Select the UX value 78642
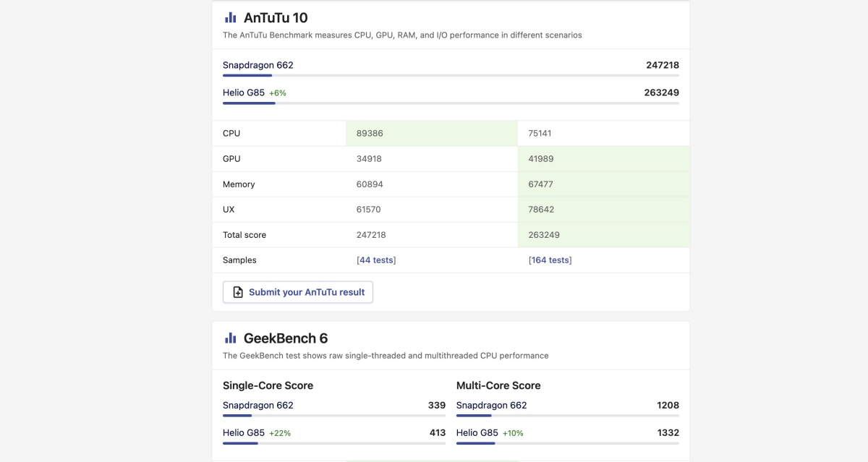 point(542,210)
